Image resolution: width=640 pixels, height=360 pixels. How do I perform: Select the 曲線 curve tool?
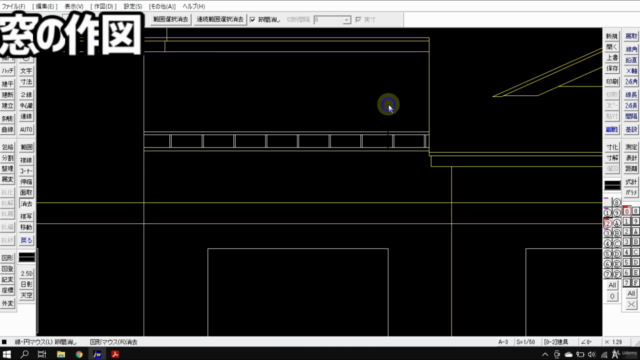7,130
